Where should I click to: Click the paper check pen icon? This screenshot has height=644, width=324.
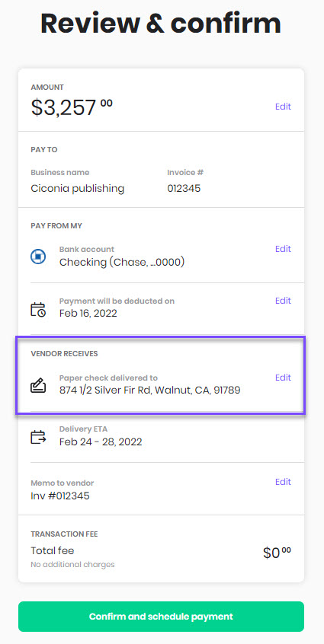38,386
